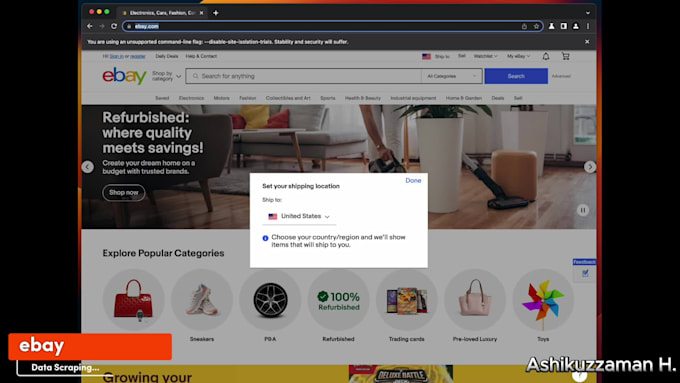Select the eBay browser tab

tap(163, 13)
